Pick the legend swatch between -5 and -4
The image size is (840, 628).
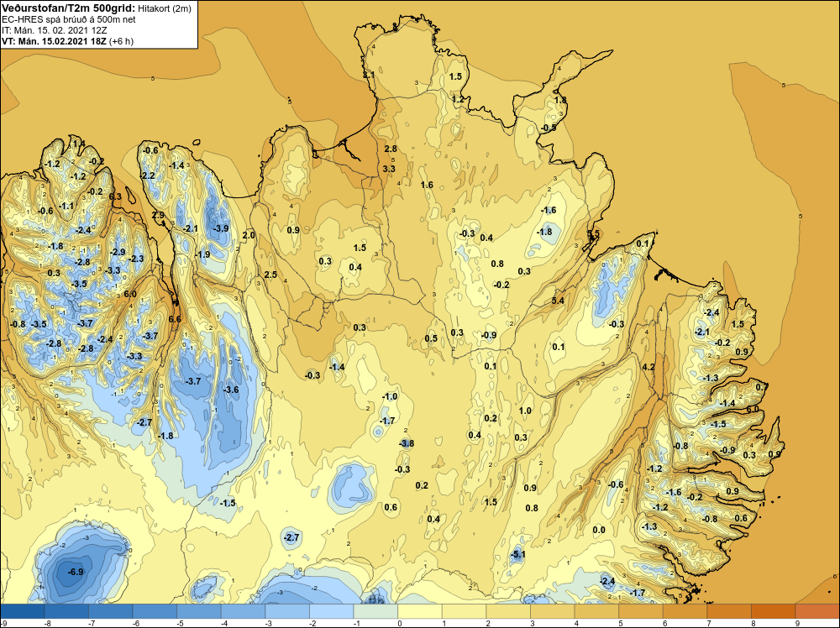pyautogui.click(x=199, y=611)
